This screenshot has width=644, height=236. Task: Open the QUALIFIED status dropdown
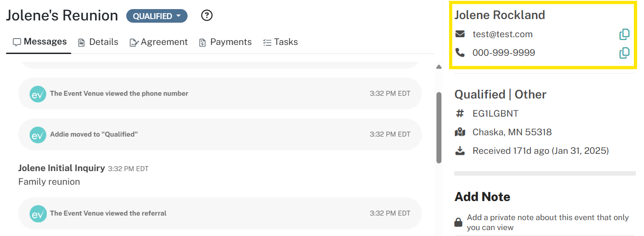157,16
